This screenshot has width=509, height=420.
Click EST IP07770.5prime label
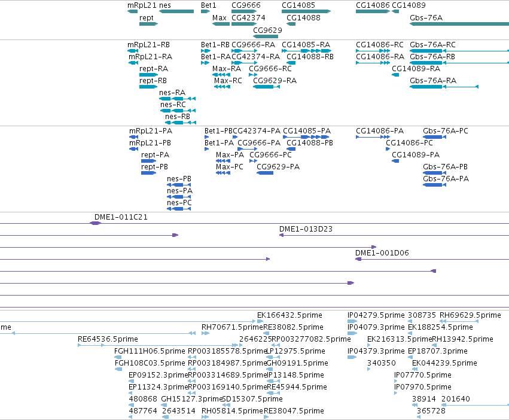[423, 375]
